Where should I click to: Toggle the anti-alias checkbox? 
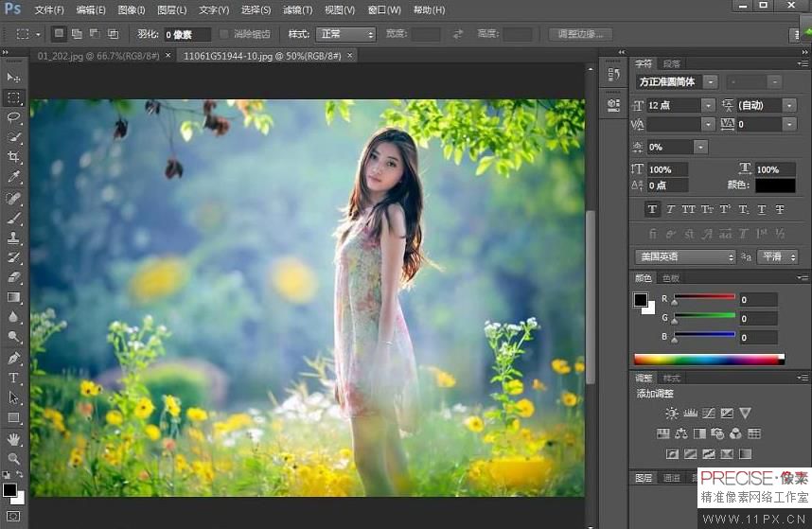click(x=224, y=34)
